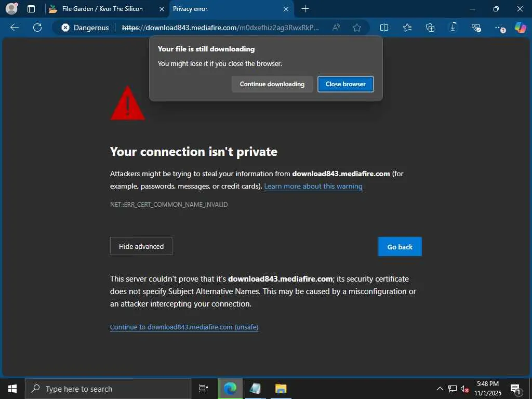
Task: Open Task View on the taskbar
Action: pos(204,389)
